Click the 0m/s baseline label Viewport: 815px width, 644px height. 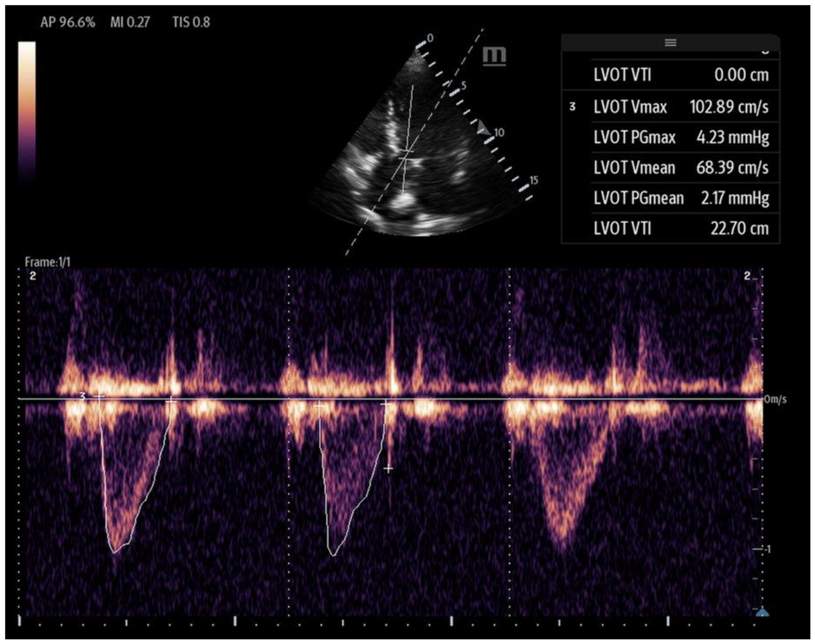[x=775, y=399]
